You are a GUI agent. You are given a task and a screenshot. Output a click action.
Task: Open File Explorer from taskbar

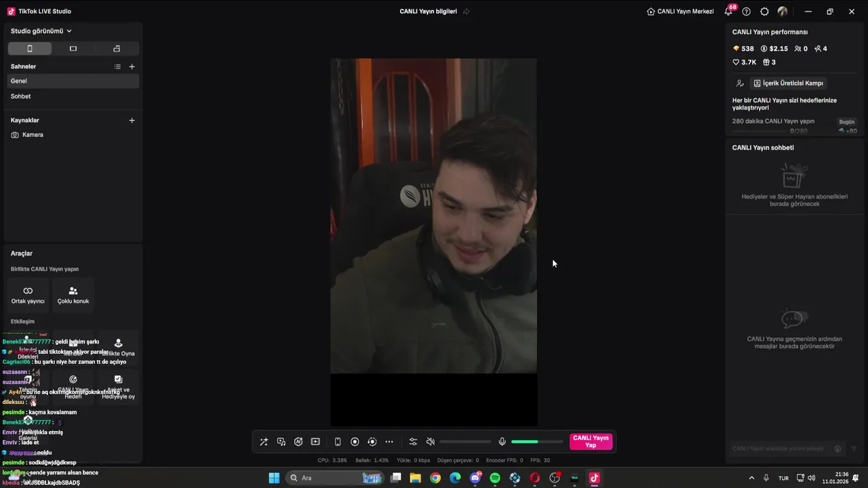click(416, 478)
